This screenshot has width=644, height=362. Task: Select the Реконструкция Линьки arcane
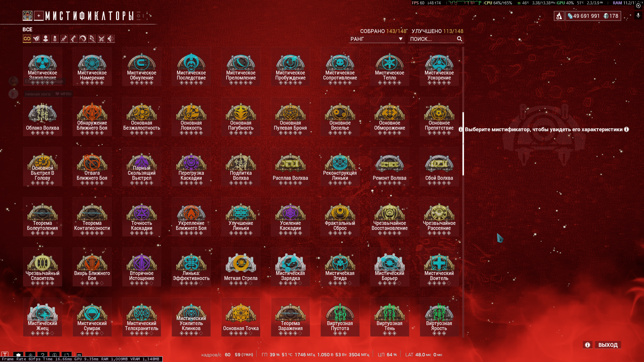pos(340,167)
